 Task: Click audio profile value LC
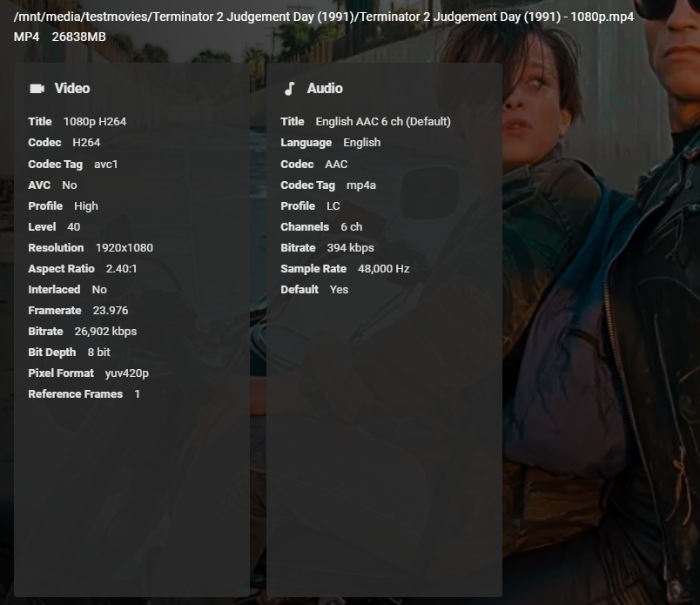[333, 205]
